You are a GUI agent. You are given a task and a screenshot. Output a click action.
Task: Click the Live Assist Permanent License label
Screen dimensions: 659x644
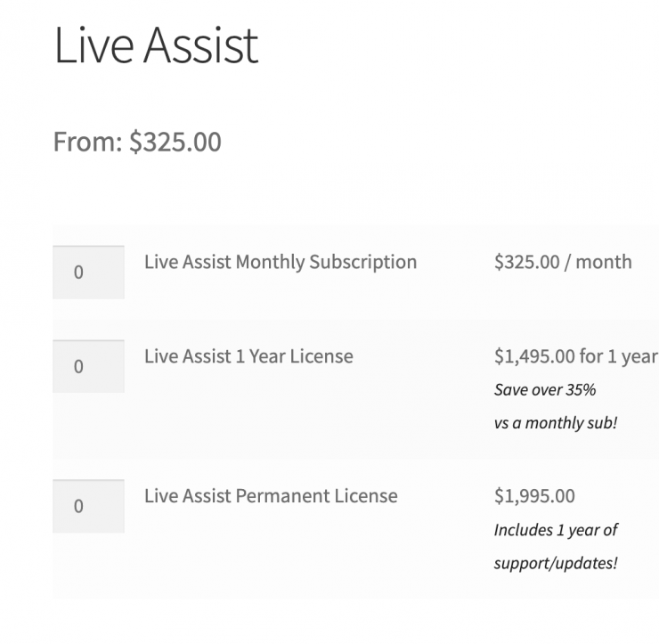click(x=271, y=495)
